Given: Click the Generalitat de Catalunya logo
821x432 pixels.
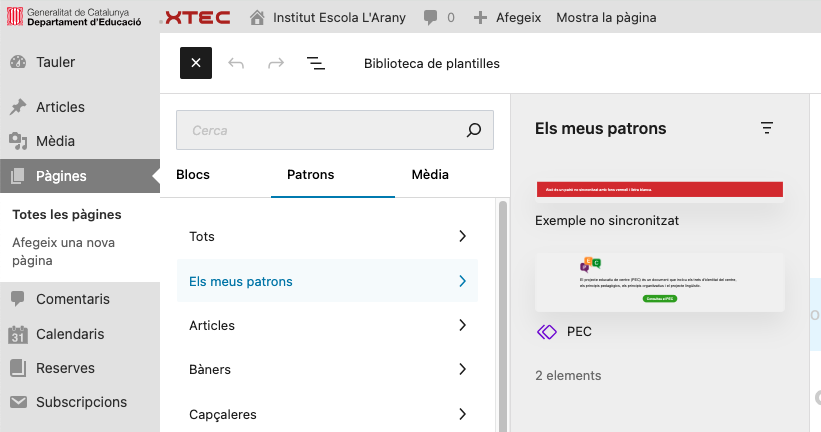Looking at the screenshot, I should [x=74, y=17].
